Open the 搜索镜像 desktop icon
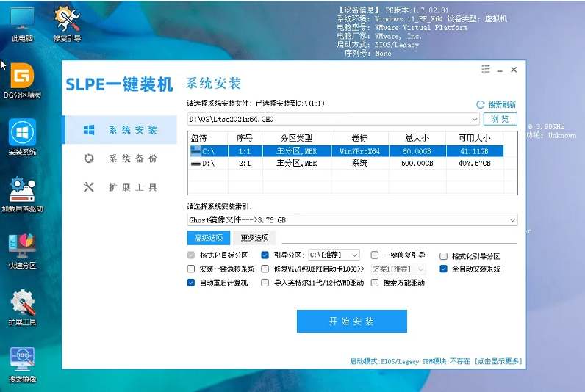 click(22, 365)
